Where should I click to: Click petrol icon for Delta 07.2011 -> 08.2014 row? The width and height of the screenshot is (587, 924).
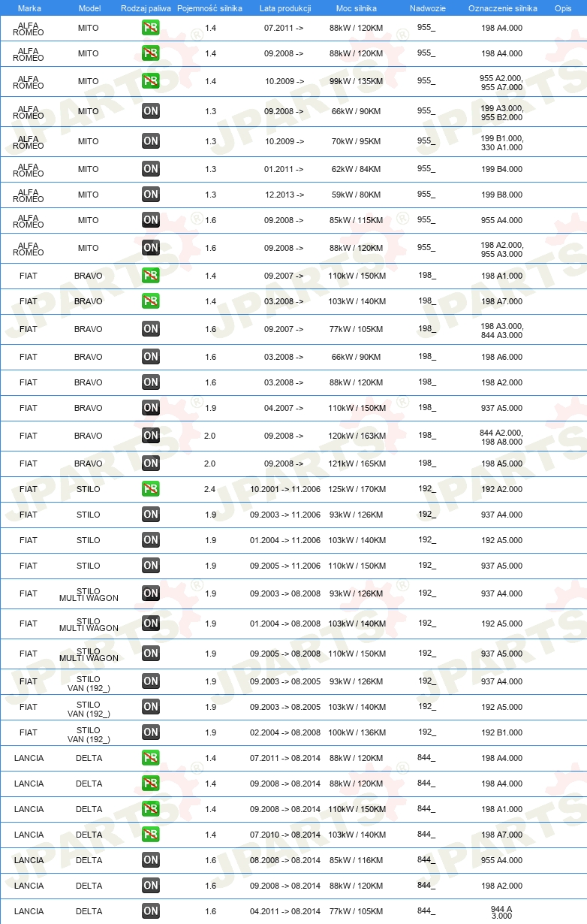coord(151,758)
